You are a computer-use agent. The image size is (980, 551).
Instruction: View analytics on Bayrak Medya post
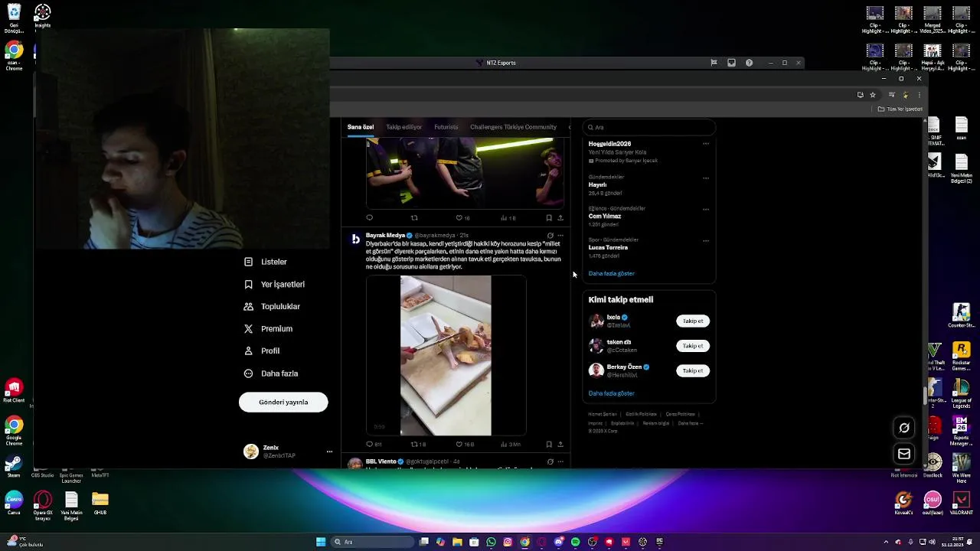pos(504,444)
